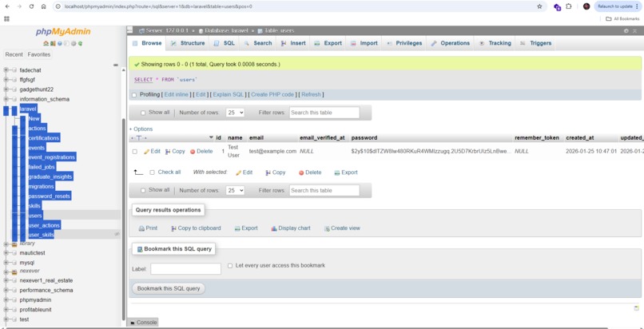Switch to the SQL tab
Screen dimensions: 644x329
(225, 43)
